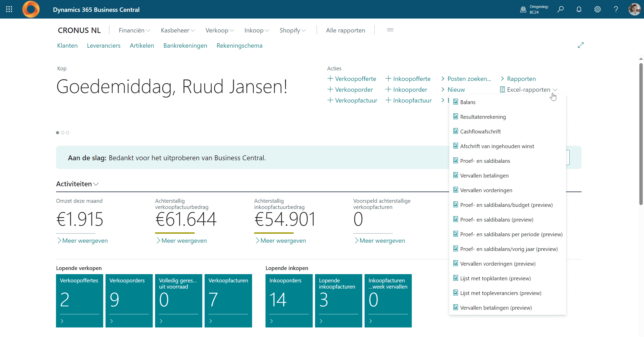The height and width of the screenshot is (337, 644).
Task: Select the second headline carousel dot
Action: coord(63,133)
